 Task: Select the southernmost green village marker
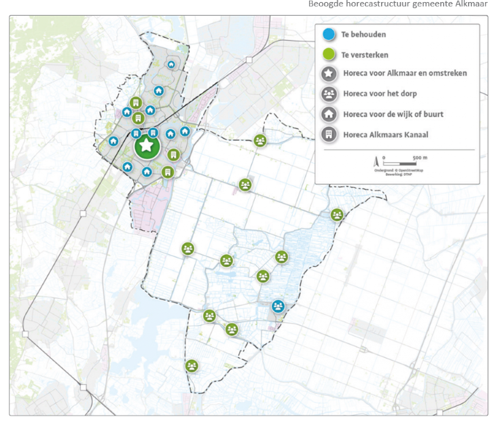(x=192, y=366)
